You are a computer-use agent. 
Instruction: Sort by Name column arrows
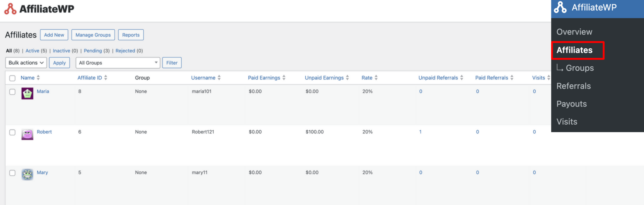tap(38, 78)
